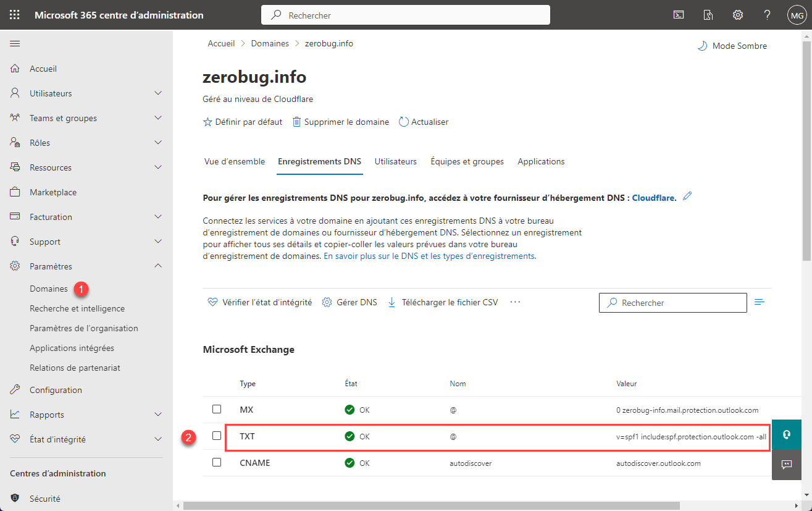
Task: Expand the Ressources chevron
Action: (x=158, y=167)
